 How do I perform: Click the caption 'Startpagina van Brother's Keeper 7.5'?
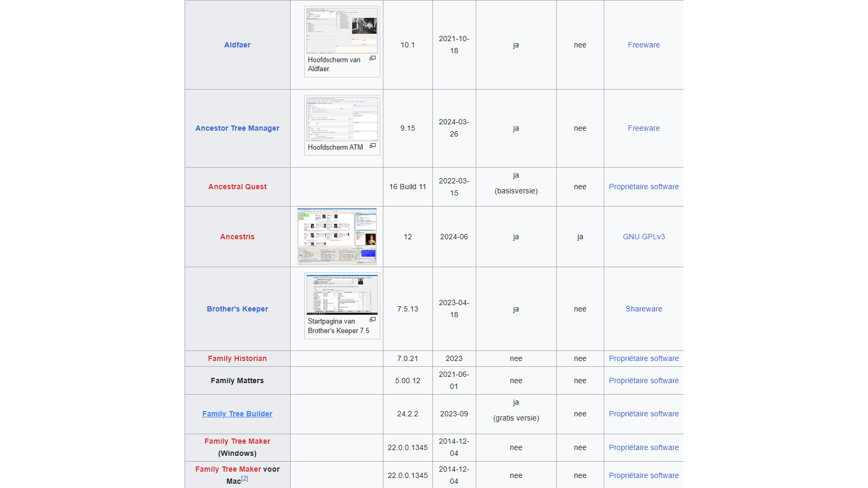pos(339,326)
